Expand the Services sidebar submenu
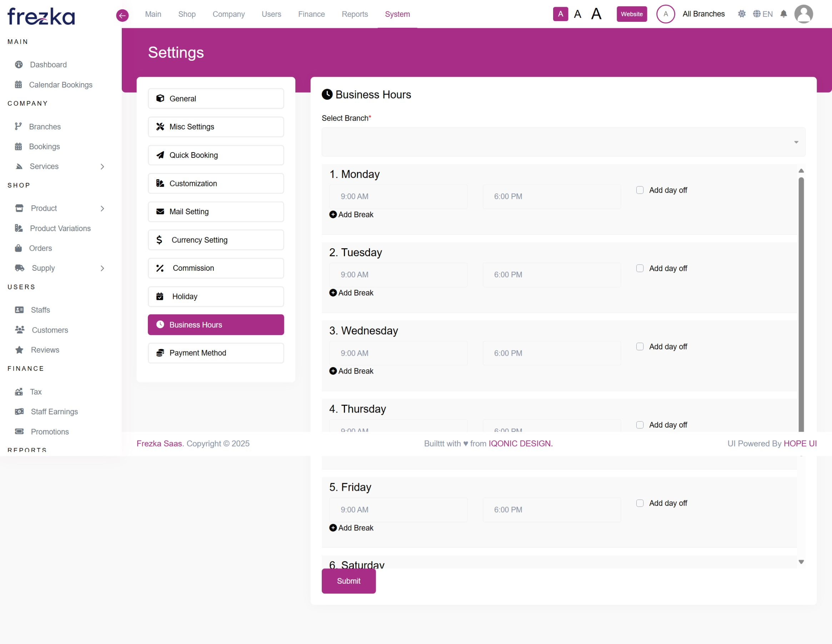Viewport: 832px width, 644px height. click(102, 166)
